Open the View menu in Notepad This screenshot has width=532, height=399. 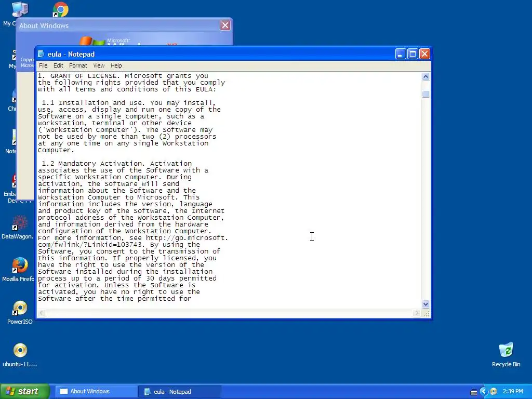pyautogui.click(x=99, y=65)
